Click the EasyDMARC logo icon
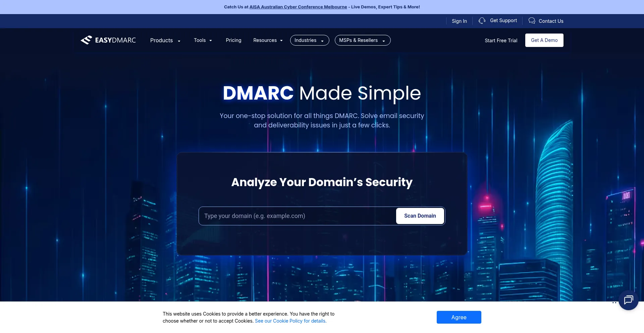 pyautogui.click(x=86, y=40)
